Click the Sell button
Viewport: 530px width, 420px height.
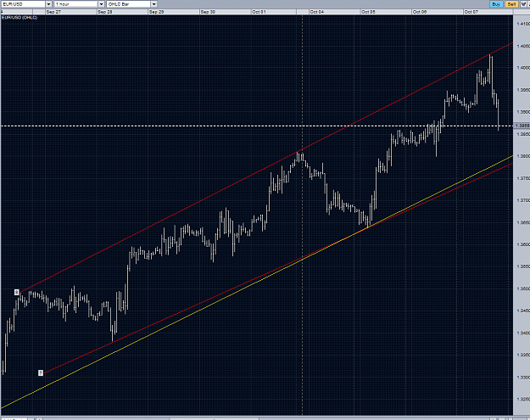511,4
